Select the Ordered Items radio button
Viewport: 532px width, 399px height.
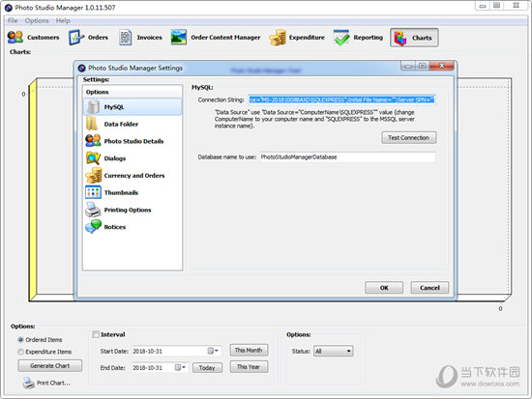pos(20,340)
